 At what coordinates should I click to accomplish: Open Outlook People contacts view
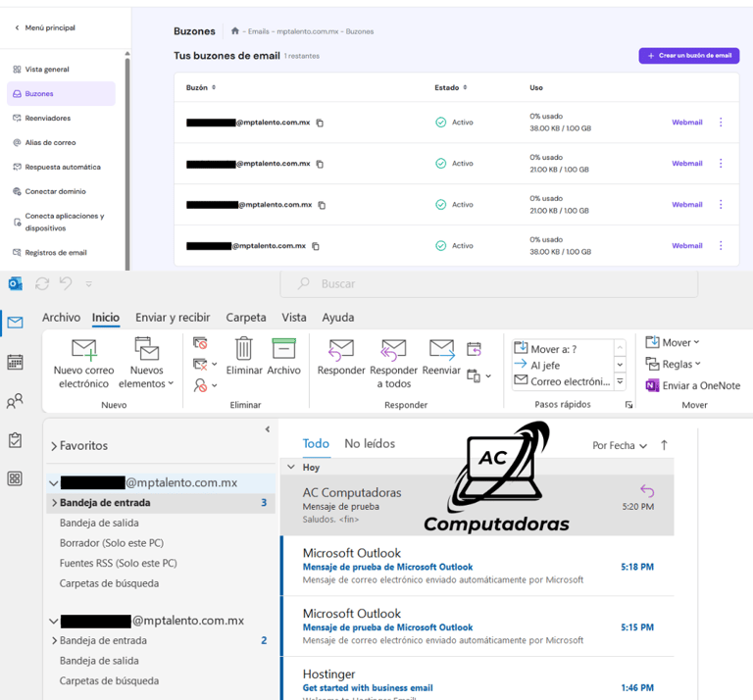[15, 401]
